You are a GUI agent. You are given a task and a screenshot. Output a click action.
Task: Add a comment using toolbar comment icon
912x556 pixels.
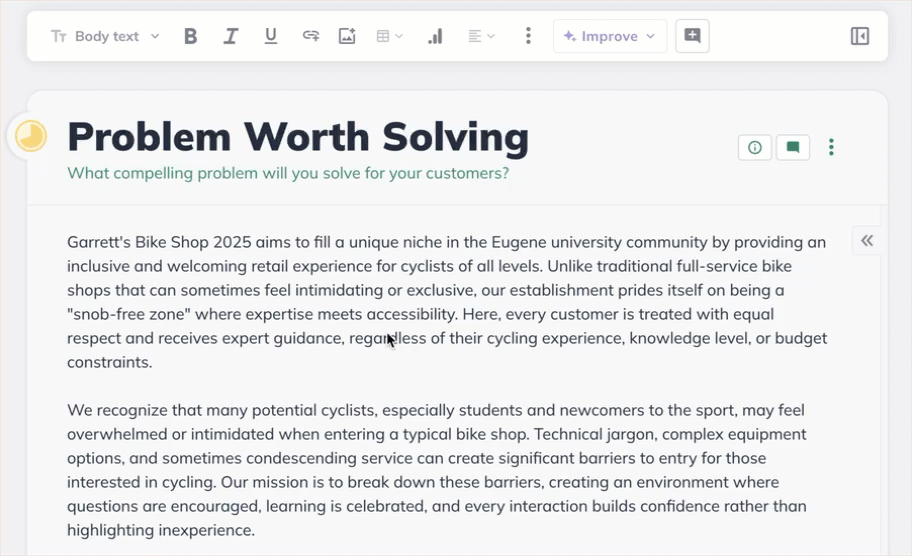pyautogui.click(x=692, y=36)
